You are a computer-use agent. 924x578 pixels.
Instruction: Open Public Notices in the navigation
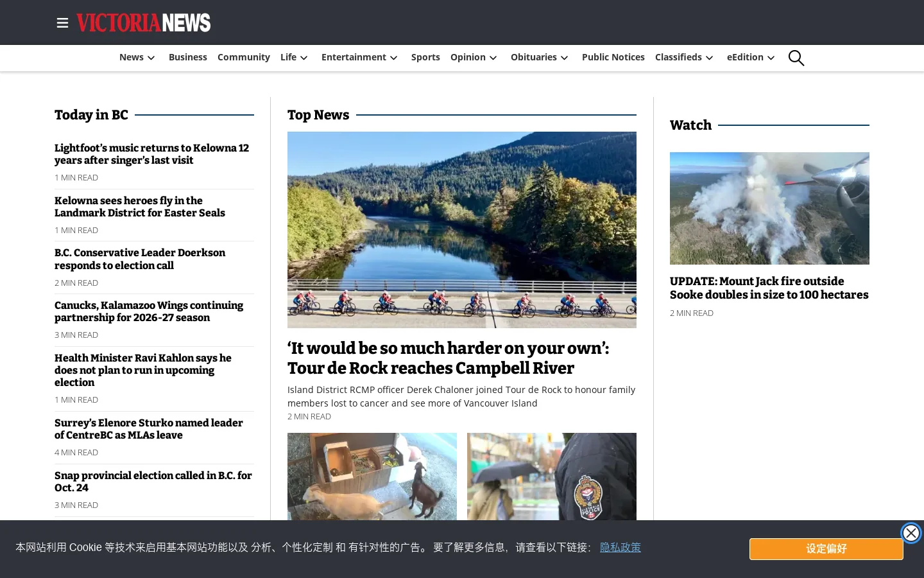pos(613,57)
